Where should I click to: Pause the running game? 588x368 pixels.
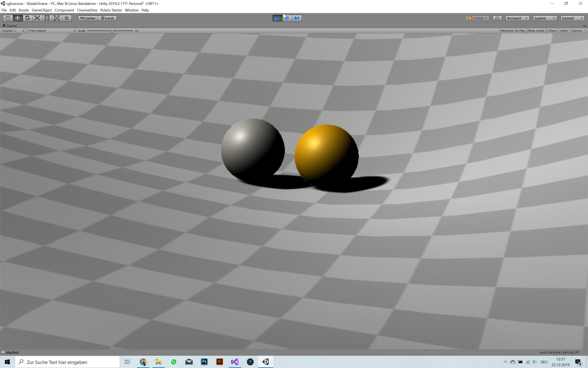(x=287, y=18)
